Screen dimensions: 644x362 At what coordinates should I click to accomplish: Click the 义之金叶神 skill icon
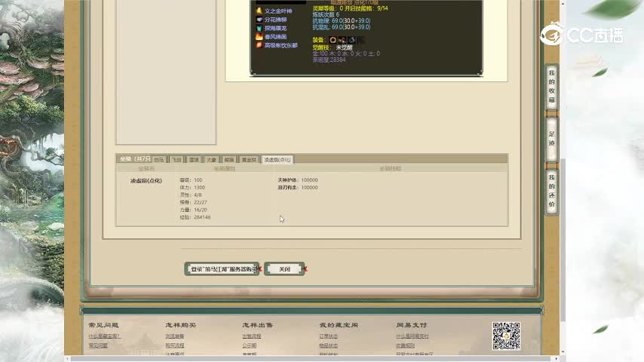click(259, 11)
